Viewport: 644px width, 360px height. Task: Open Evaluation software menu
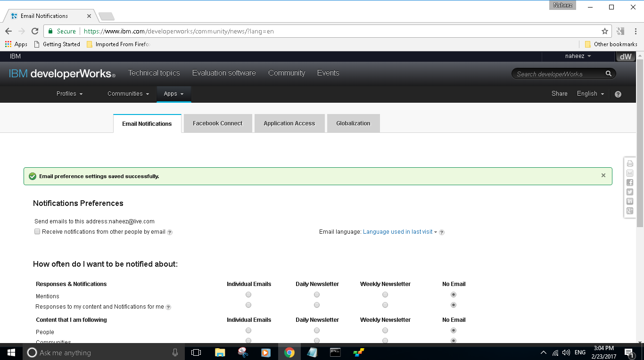click(224, 73)
